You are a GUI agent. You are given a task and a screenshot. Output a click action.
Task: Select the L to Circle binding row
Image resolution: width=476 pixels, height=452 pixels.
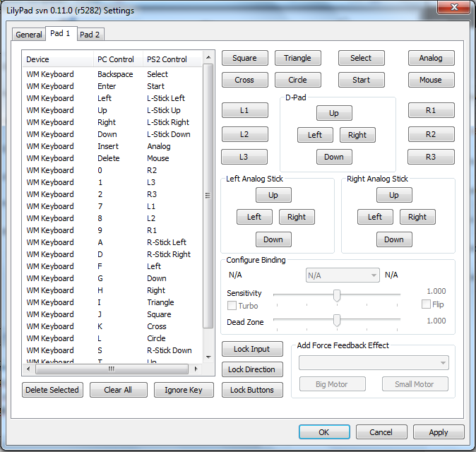tap(112, 338)
